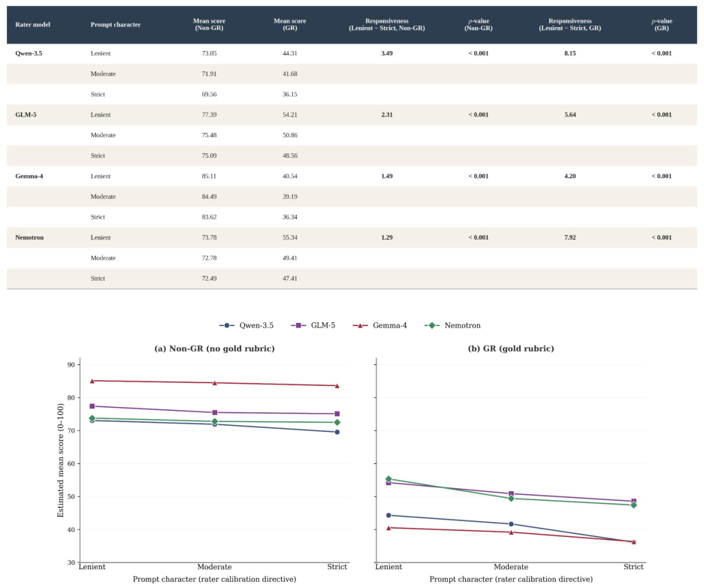Click the 'Mean score (Non-GR)' header
The height and width of the screenshot is (588, 704).
[209, 25]
